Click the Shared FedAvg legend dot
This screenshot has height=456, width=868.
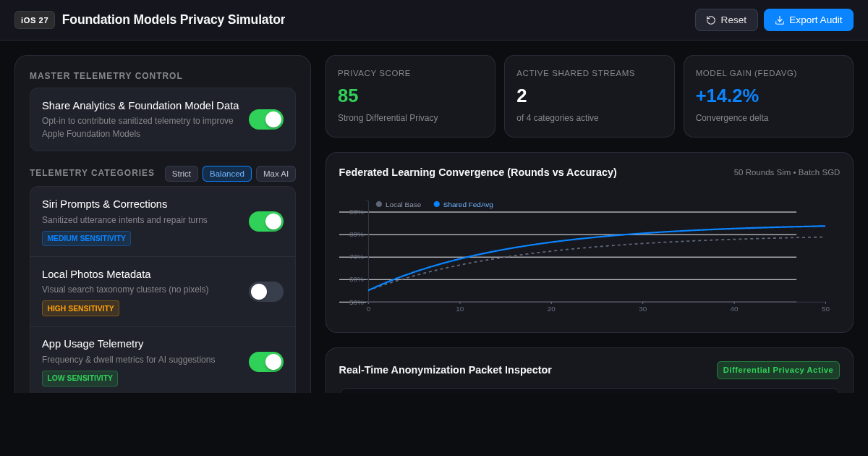(x=437, y=204)
